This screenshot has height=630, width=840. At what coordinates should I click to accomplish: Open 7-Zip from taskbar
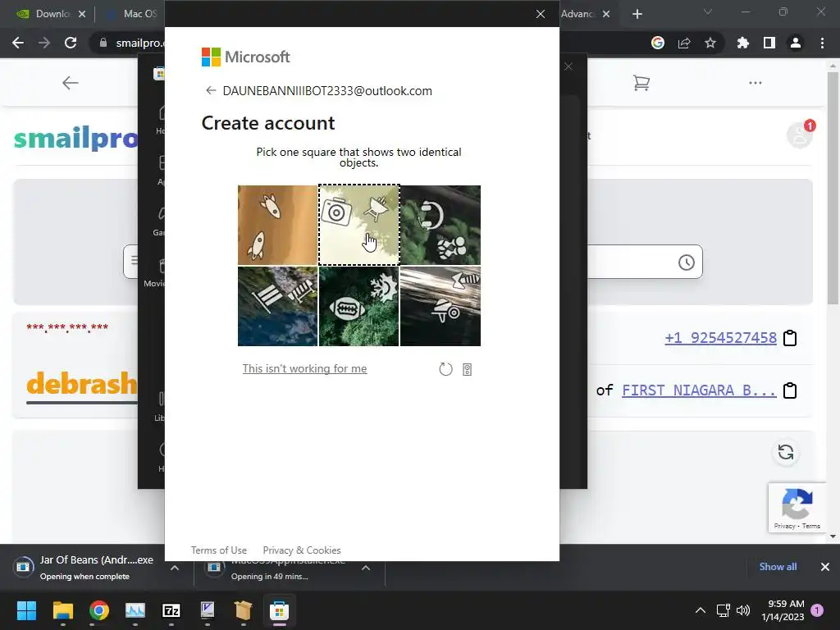tap(171, 610)
